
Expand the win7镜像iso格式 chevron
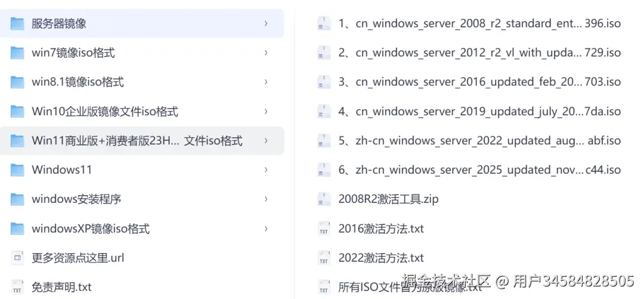pos(266,53)
